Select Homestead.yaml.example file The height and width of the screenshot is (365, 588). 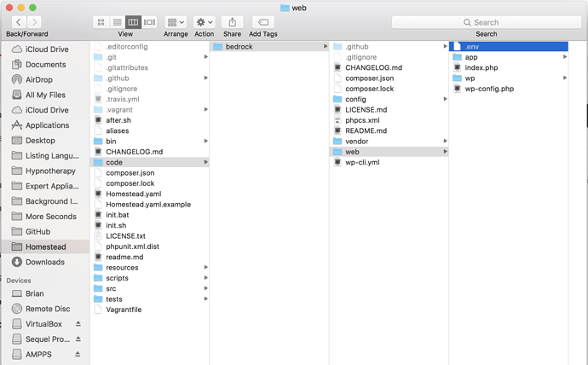149,204
